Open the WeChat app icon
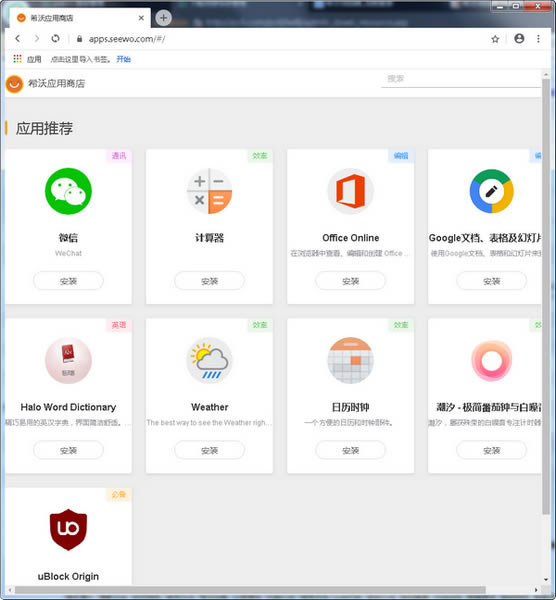Image resolution: width=556 pixels, height=600 pixels. (x=68, y=191)
